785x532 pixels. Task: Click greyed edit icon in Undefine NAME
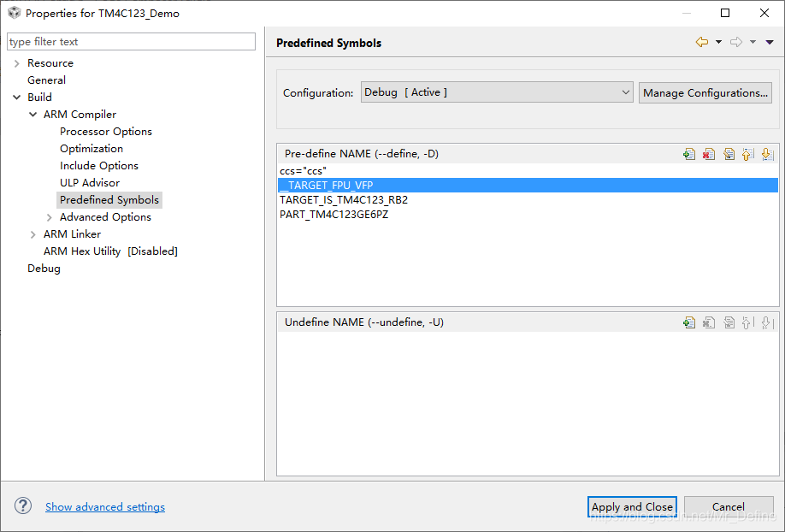[x=729, y=322]
